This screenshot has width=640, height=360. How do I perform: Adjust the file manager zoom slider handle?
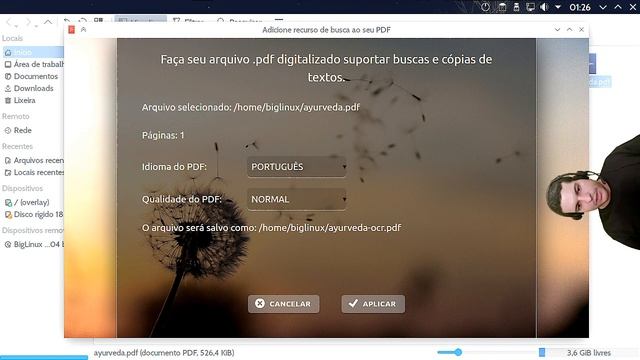(458, 352)
